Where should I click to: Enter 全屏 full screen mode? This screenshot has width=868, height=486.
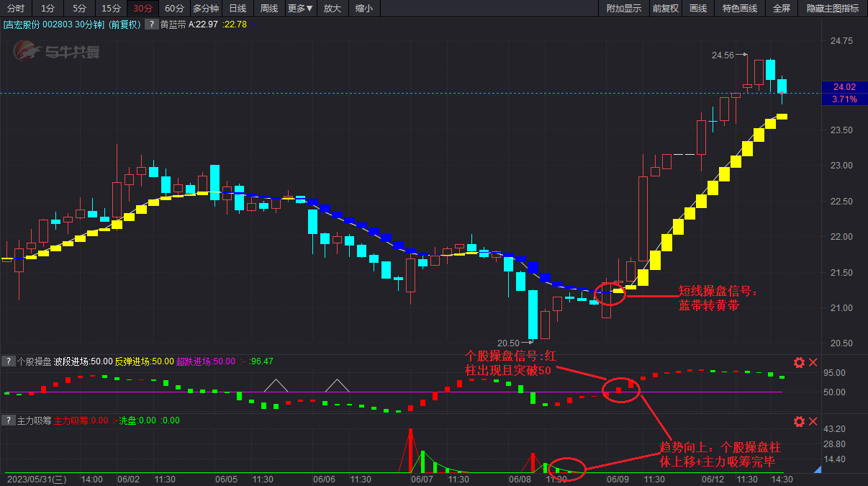click(x=782, y=9)
